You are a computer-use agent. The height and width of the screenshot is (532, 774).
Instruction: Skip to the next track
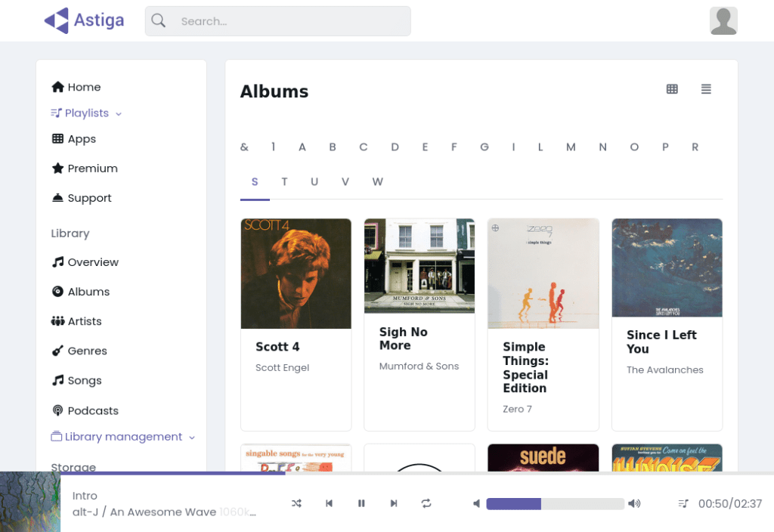(x=394, y=503)
